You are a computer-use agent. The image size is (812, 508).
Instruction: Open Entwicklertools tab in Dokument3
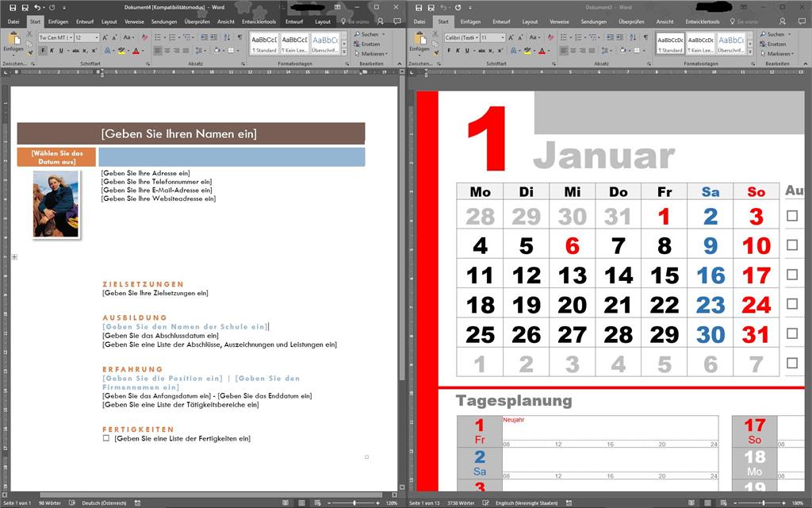tap(703, 21)
